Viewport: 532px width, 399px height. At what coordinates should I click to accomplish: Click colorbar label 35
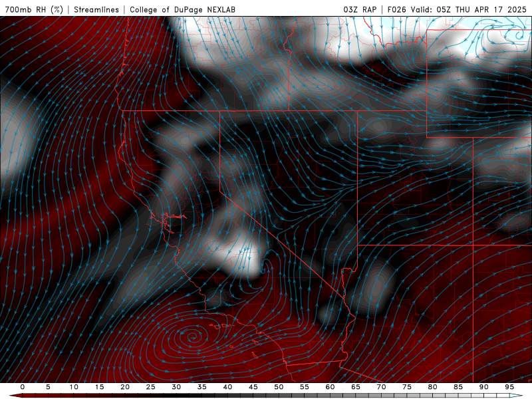(x=202, y=387)
